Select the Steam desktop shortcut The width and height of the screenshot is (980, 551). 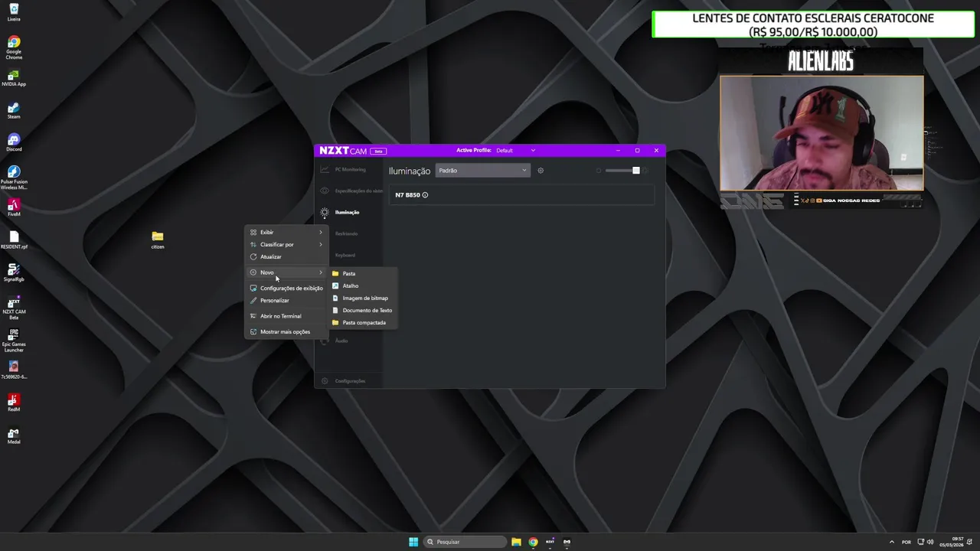pos(14,111)
